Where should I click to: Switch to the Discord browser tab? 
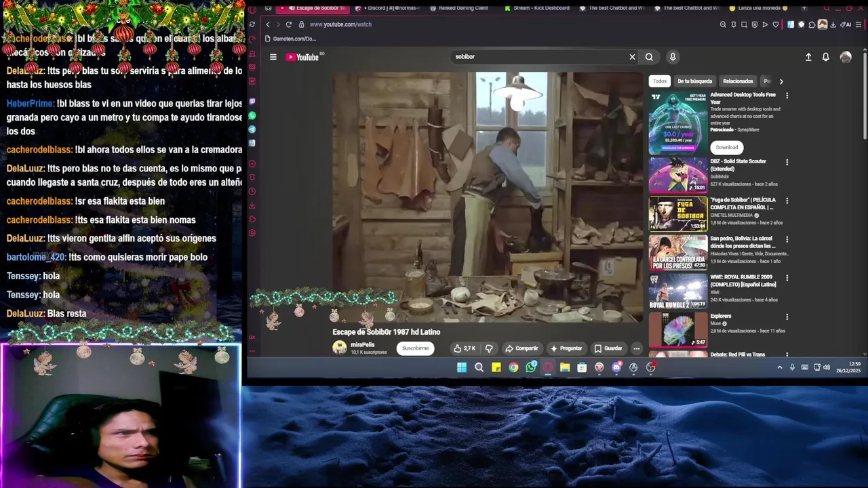coord(387,8)
